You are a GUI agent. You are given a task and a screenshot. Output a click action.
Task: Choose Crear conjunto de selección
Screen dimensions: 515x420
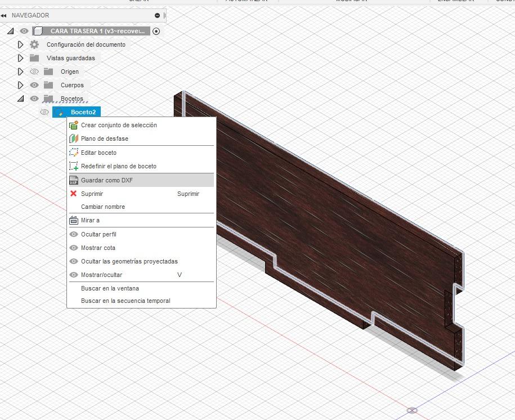141,125
